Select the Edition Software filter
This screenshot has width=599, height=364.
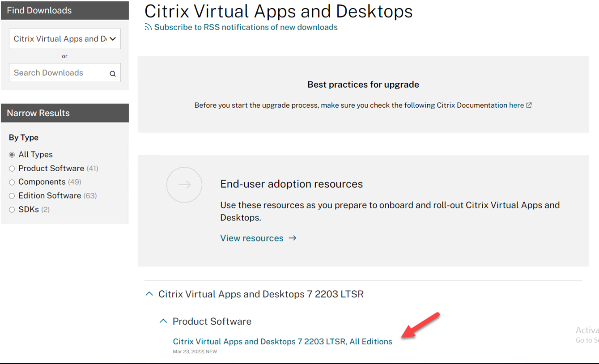coord(12,195)
